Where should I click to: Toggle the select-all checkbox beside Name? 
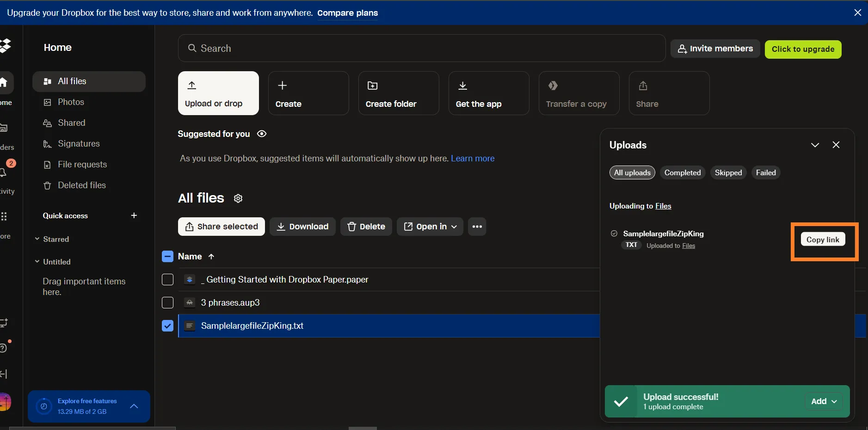[x=167, y=257]
